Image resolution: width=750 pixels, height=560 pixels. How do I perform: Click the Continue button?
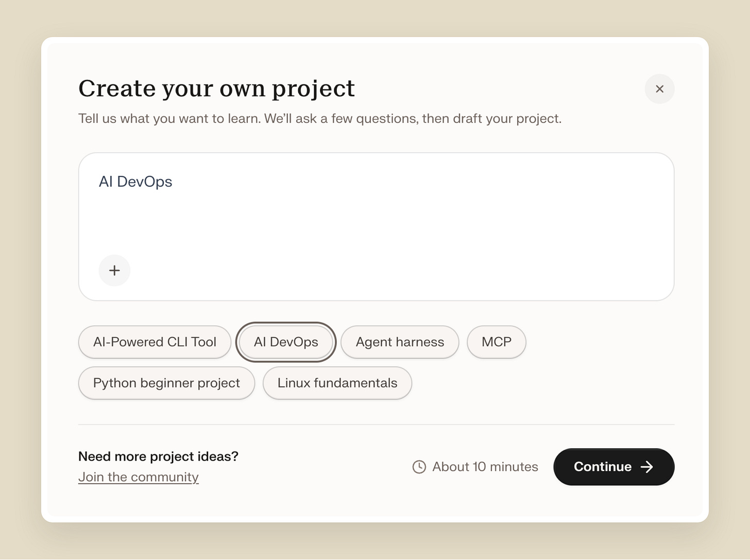coord(614,467)
